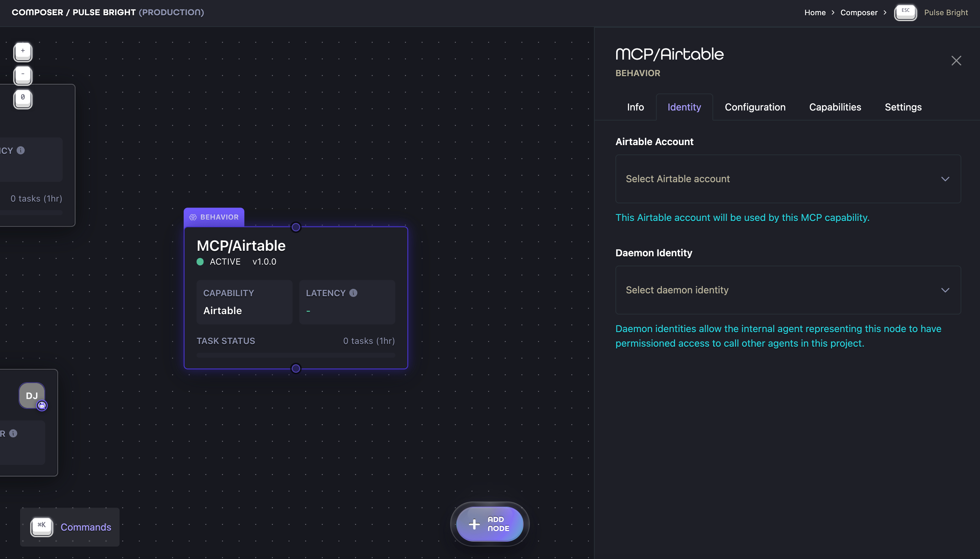Select the Identity tab

pos(684,107)
